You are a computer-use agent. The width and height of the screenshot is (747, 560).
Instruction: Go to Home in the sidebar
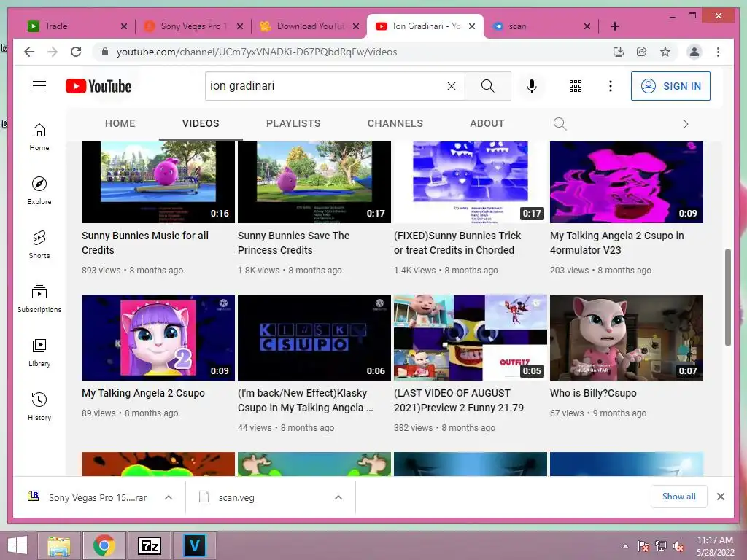[x=39, y=137]
